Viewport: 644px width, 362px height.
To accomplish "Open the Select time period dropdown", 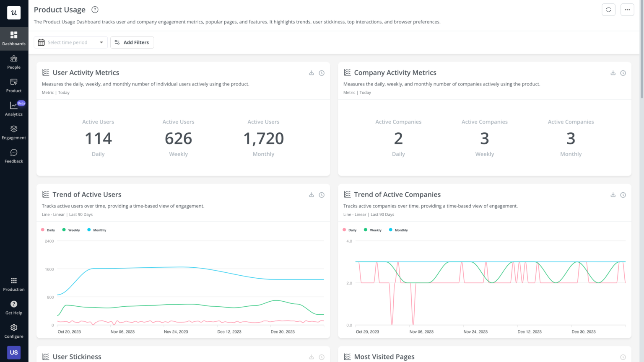I will [70, 42].
